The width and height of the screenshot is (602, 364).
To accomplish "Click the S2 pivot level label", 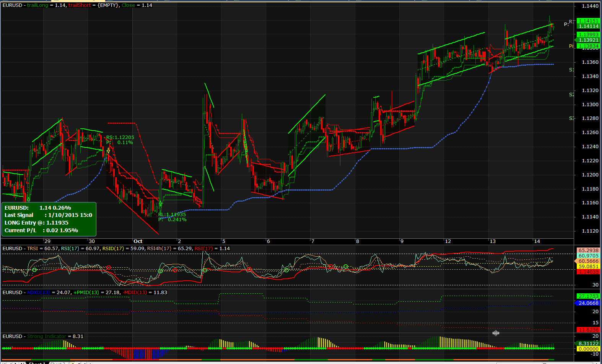I will 571,95.
